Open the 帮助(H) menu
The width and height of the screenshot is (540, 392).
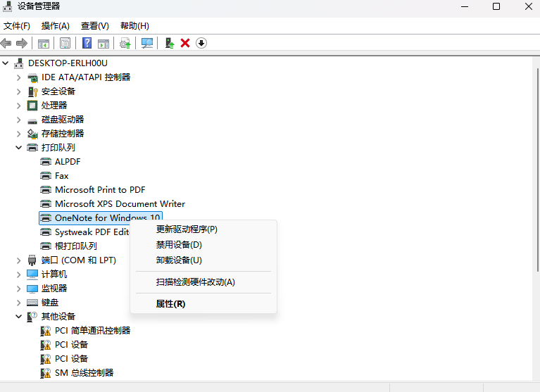click(x=134, y=26)
